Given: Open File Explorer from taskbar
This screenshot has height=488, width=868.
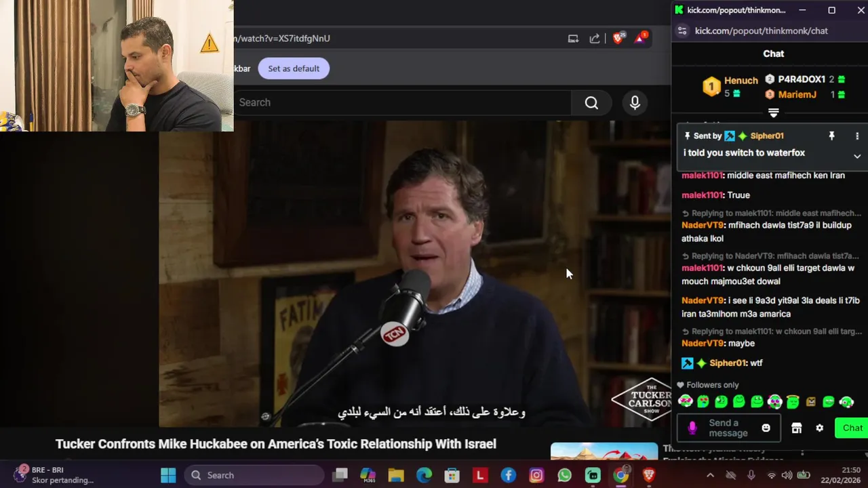Looking at the screenshot, I should point(396,475).
